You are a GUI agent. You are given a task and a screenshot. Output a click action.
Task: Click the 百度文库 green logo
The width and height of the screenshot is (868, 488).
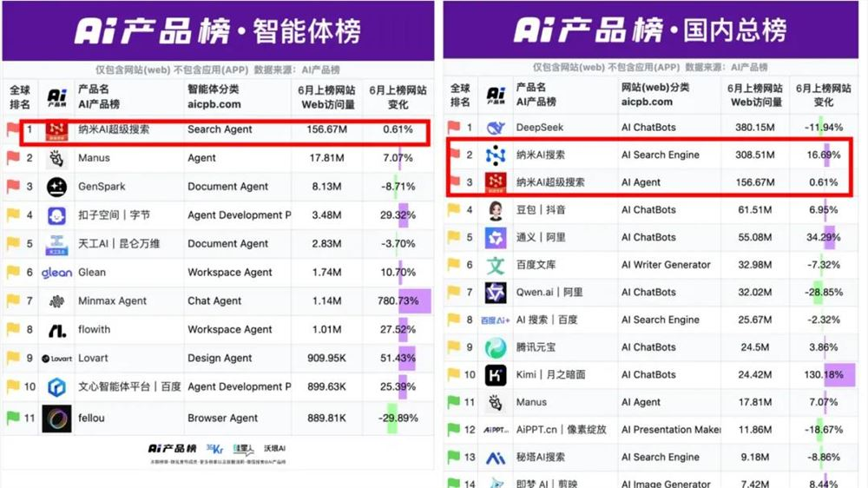tap(496, 266)
